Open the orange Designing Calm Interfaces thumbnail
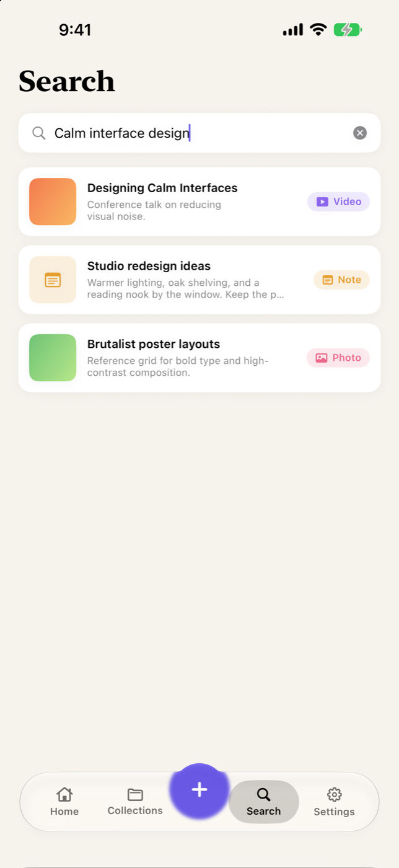Viewport: 399px width, 868px height. (53, 201)
